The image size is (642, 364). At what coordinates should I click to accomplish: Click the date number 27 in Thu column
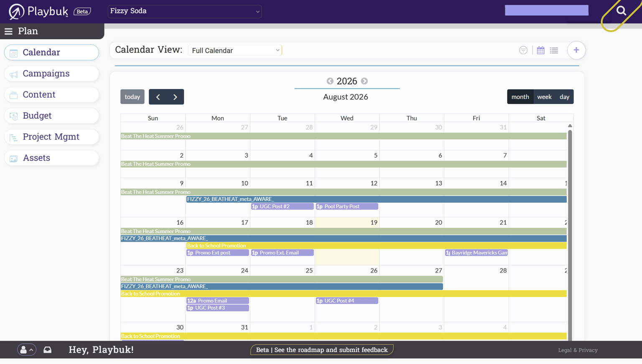(x=438, y=271)
